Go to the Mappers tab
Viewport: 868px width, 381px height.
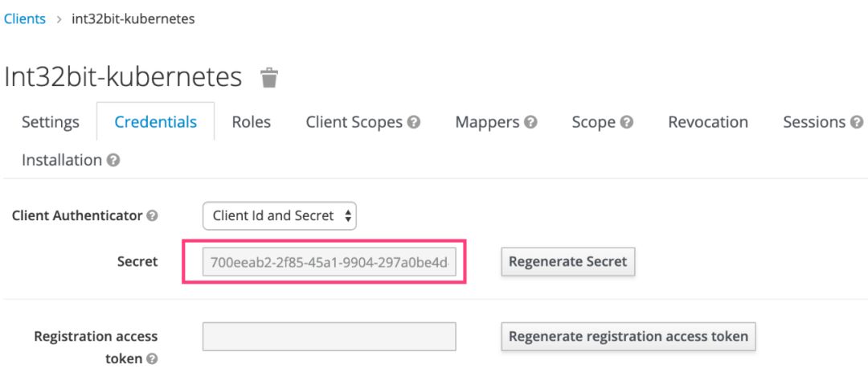point(487,122)
